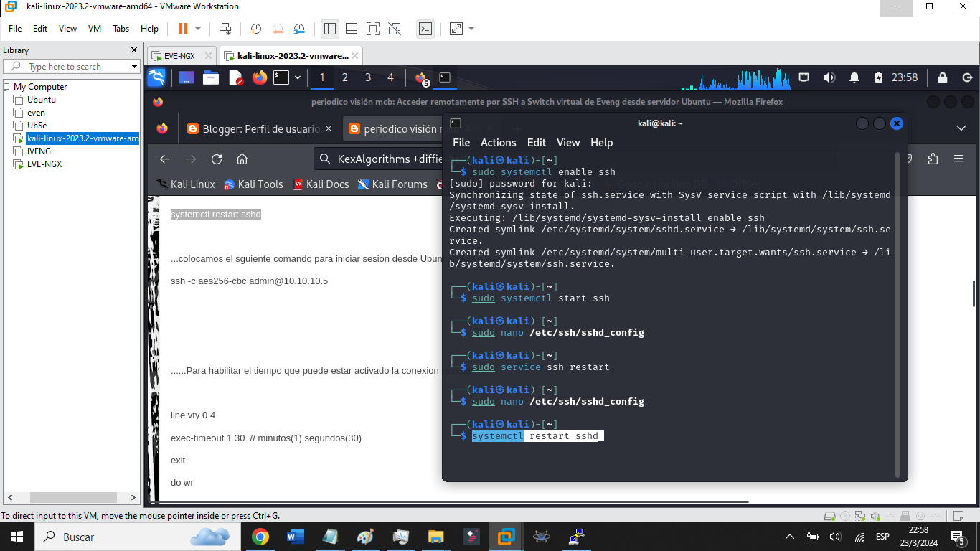Click the orange Suspend VM pause icon

(182, 29)
